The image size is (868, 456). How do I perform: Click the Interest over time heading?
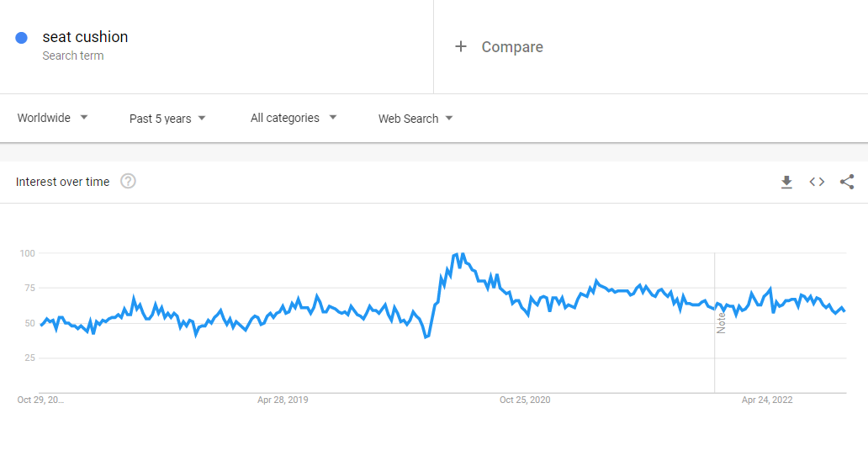[x=62, y=182]
